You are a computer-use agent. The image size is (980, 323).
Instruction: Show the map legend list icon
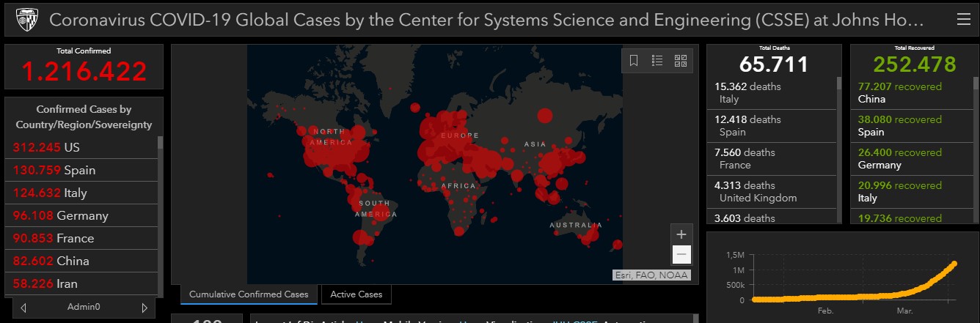point(657,61)
